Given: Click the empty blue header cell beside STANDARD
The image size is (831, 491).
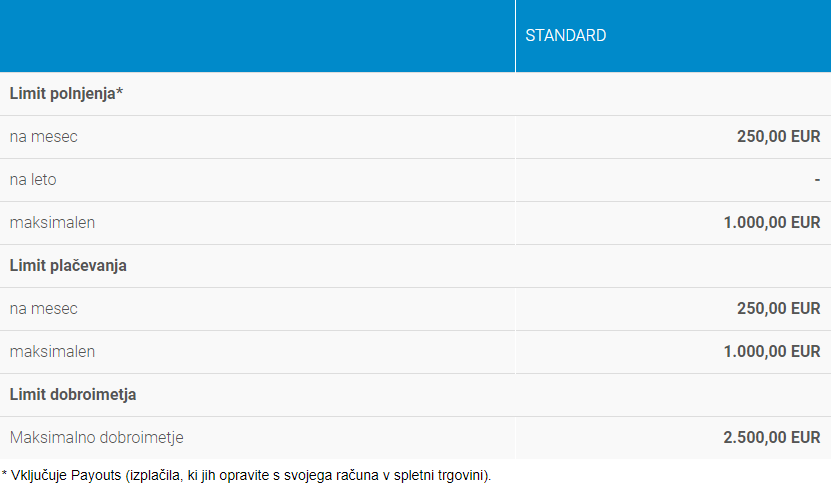Looking at the screenshot, I should click(x=257, y=36).
